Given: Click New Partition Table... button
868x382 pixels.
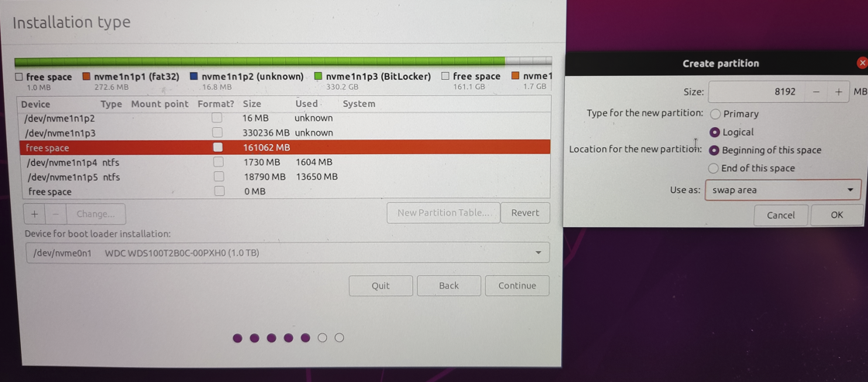Looking at the screenshot, I should [443, 212].
